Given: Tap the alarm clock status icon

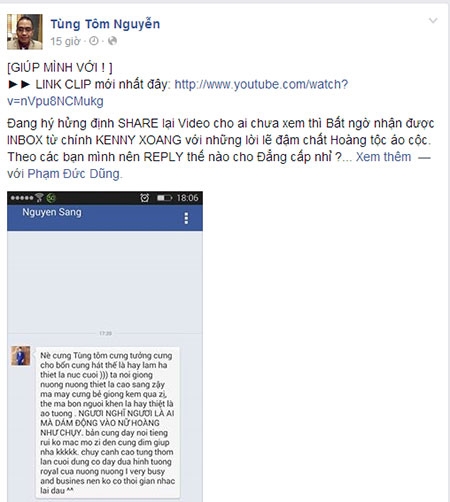Looking at the screenshot, I should pyautogui.click(x=144, y=198).
